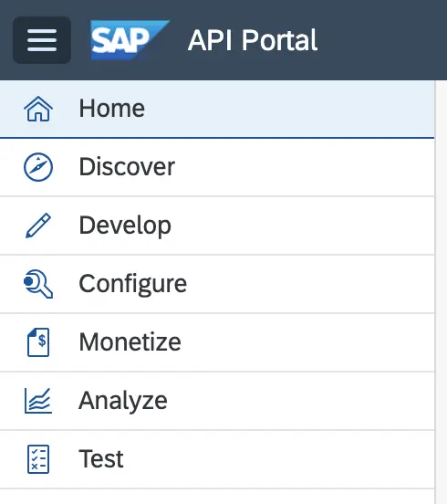Click the Discover compass icon

pos(38,167)
